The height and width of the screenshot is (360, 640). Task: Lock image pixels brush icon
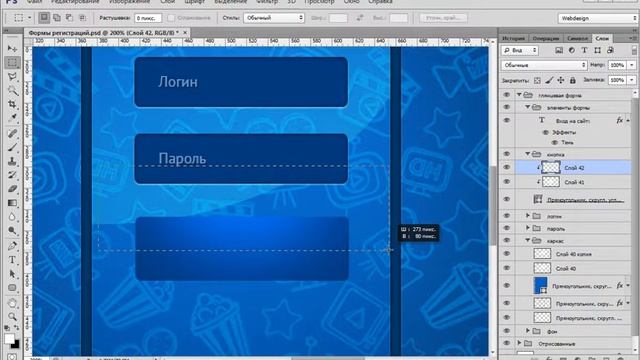[x=549, y=80]
